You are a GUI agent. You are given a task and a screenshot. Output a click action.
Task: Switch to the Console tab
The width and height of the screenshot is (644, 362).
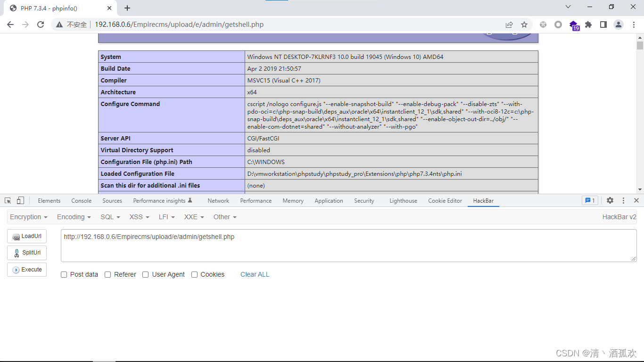click(x=82, y=201)
